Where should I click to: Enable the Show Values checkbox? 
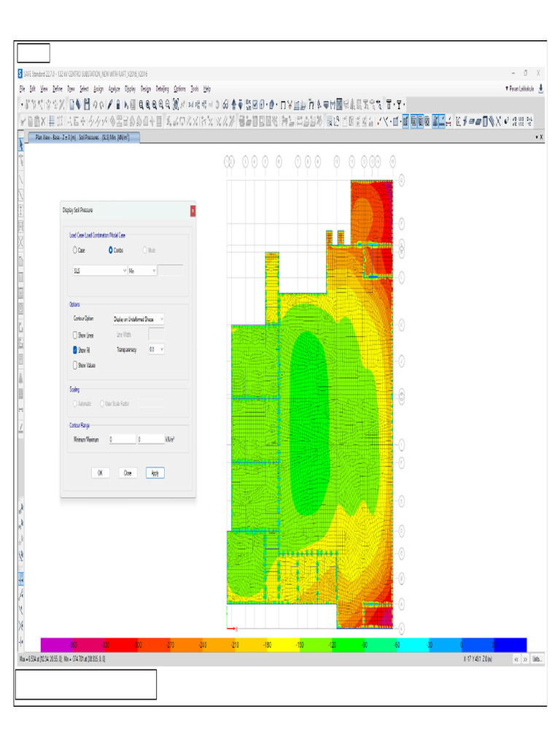(x=75, y=365)
